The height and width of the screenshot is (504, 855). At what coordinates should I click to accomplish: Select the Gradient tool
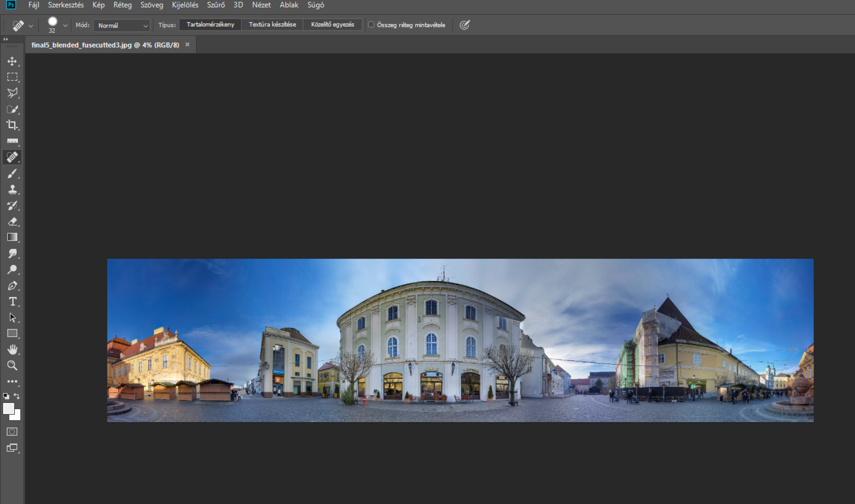12,237
